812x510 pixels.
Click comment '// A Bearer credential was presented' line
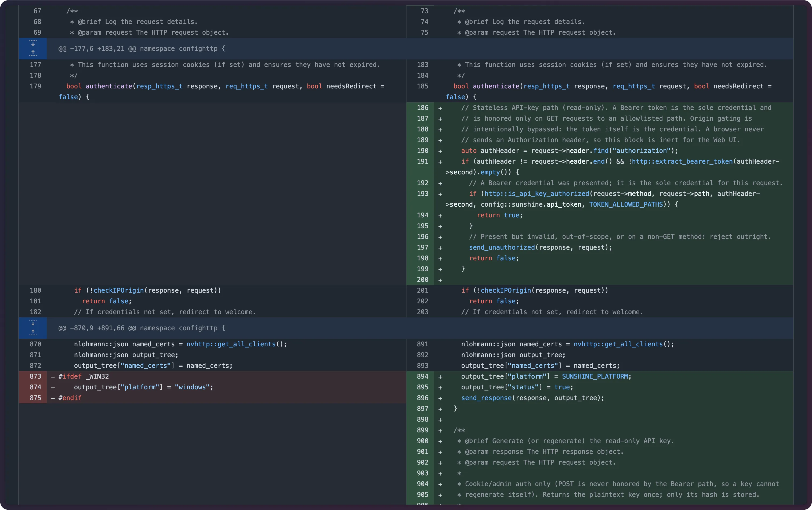pos(626,183)
